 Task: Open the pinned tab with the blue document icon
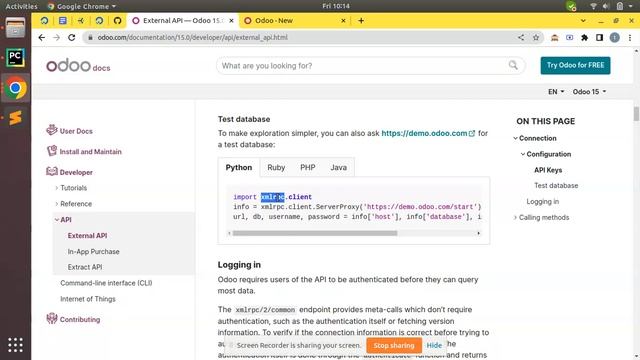(62, 20)
